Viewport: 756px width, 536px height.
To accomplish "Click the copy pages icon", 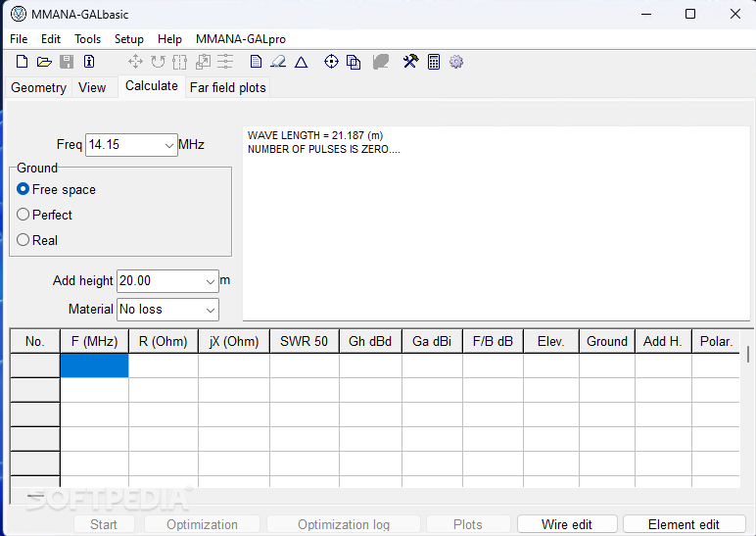I will (354, 63).
